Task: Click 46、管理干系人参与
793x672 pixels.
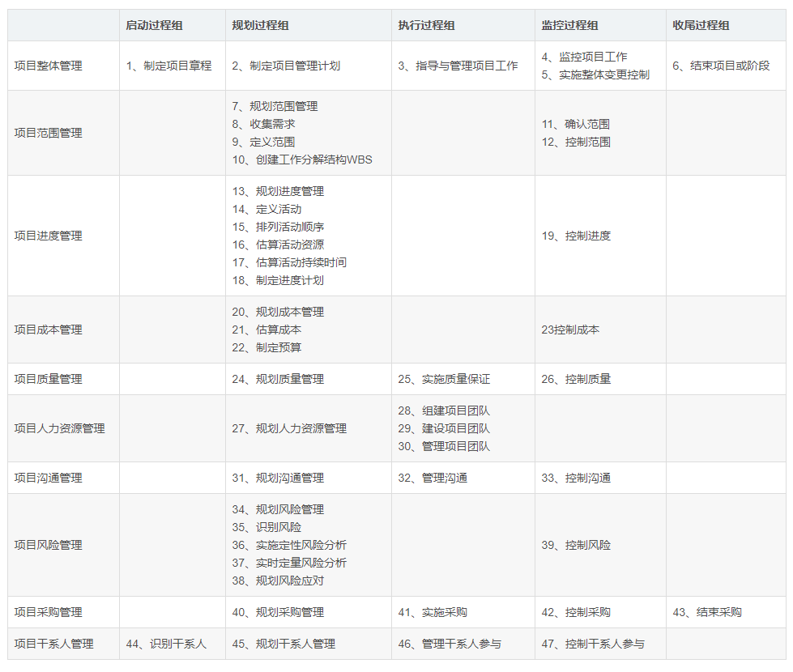Action: (450, 644)
